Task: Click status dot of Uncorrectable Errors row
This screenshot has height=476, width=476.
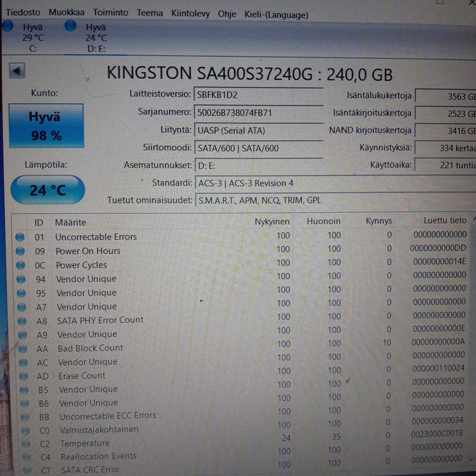Action: point(20,237)
